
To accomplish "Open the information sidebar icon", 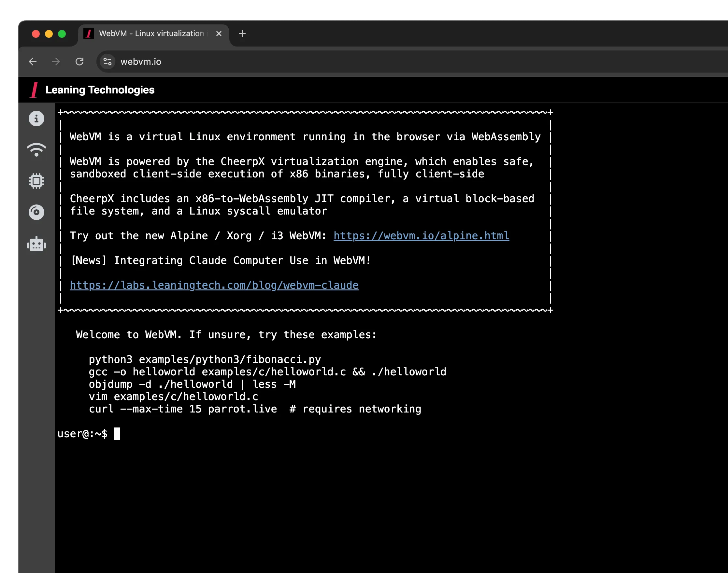I will tap(36, 119).
